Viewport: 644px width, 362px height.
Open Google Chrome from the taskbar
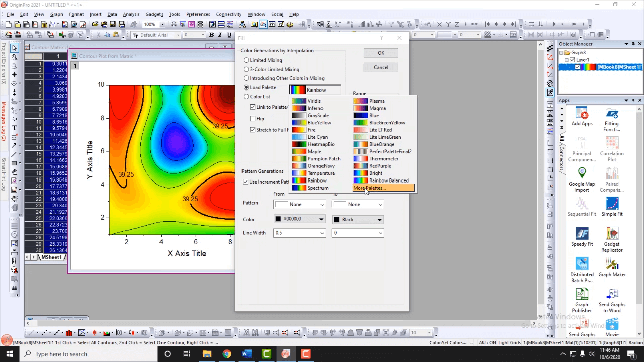click(x=227, y=354)
